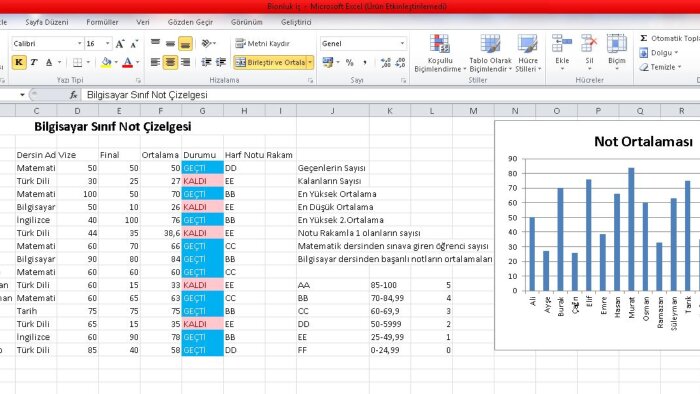The image size is (700, 394).
Task: Open font color dropdown arrow
Action: pos(138,62)
